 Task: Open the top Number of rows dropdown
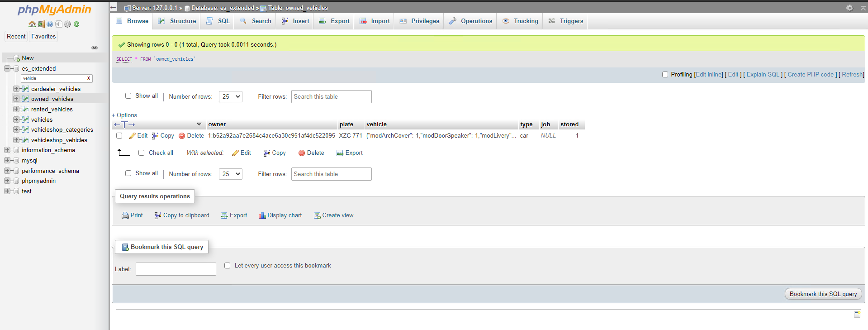pos(231,97)
